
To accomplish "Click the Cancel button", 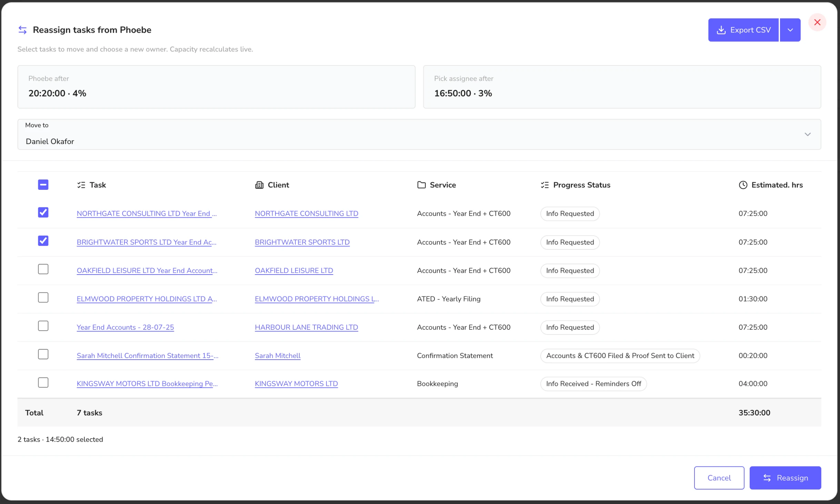I will pos(719,478).
